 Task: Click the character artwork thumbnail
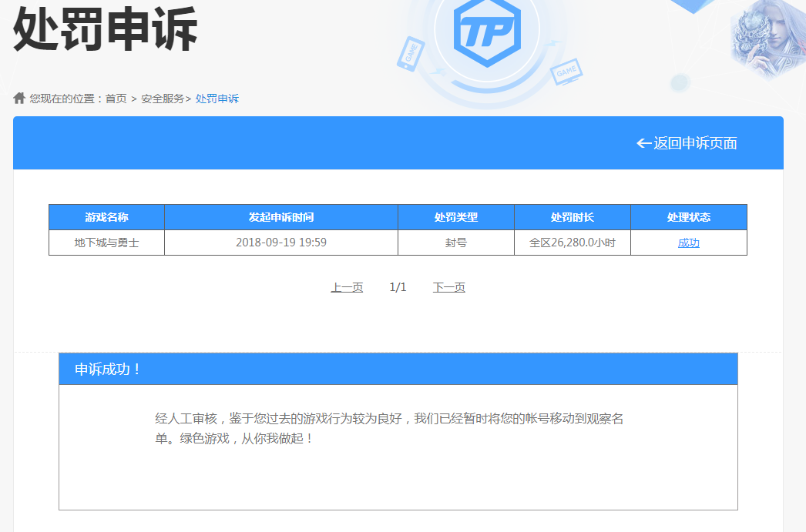coord(769,38)
